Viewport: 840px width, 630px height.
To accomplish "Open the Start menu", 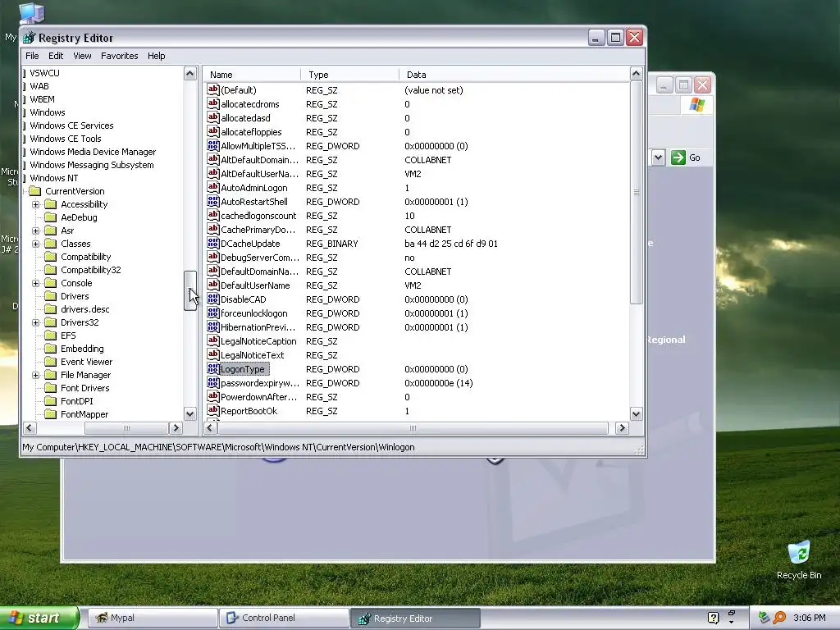I will coord(39,618).
